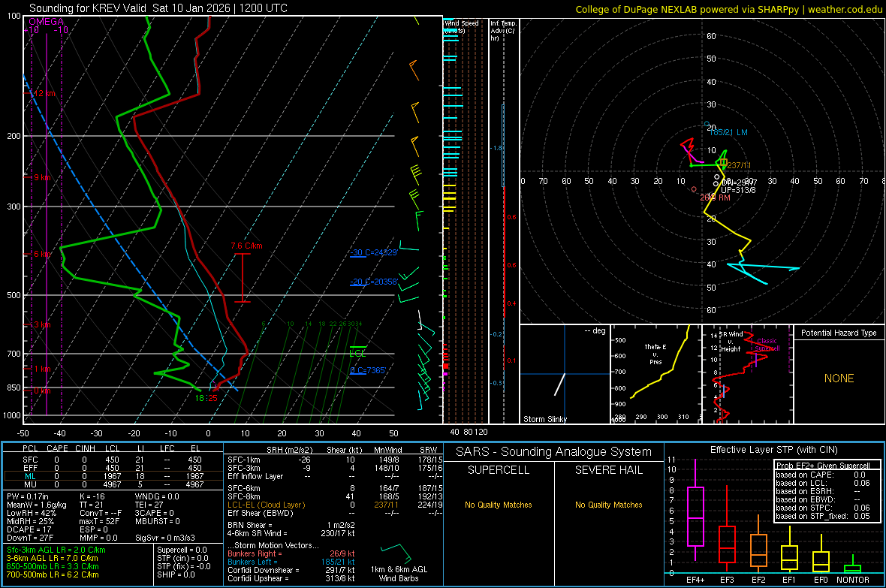Screen dimensions: 886x588
Task: Click the Theta-E v. Pres label
Action: click(x=655, y=354)
